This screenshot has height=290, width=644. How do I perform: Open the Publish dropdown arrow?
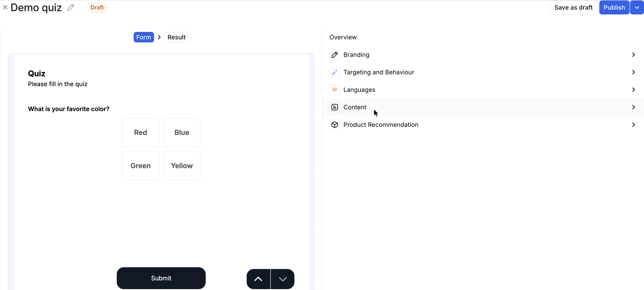(x=637, y=7)
